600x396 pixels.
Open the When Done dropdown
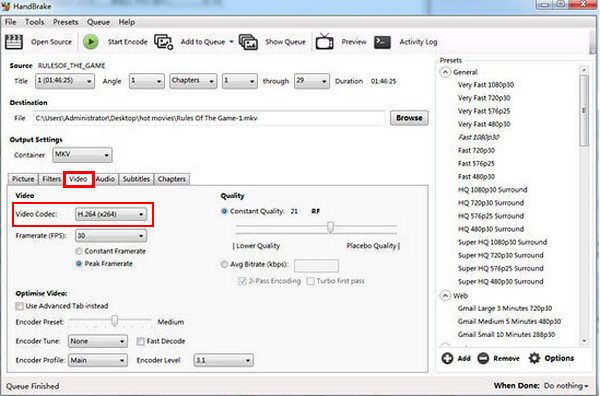click(x=566, y=386)
